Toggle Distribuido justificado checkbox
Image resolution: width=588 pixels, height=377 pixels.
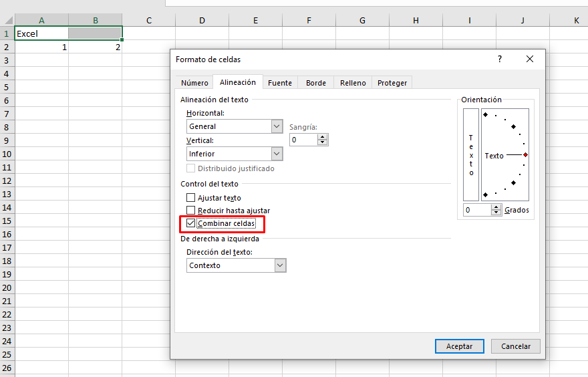(x=190, y=168)
